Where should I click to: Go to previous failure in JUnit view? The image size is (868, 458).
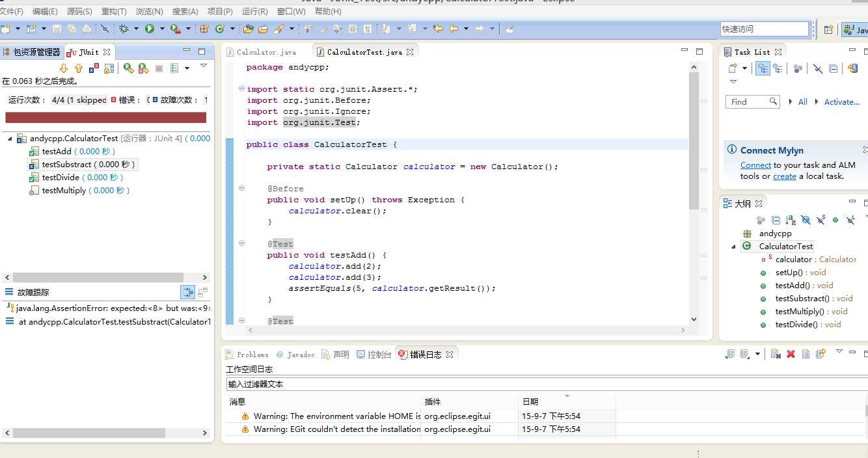79,68
